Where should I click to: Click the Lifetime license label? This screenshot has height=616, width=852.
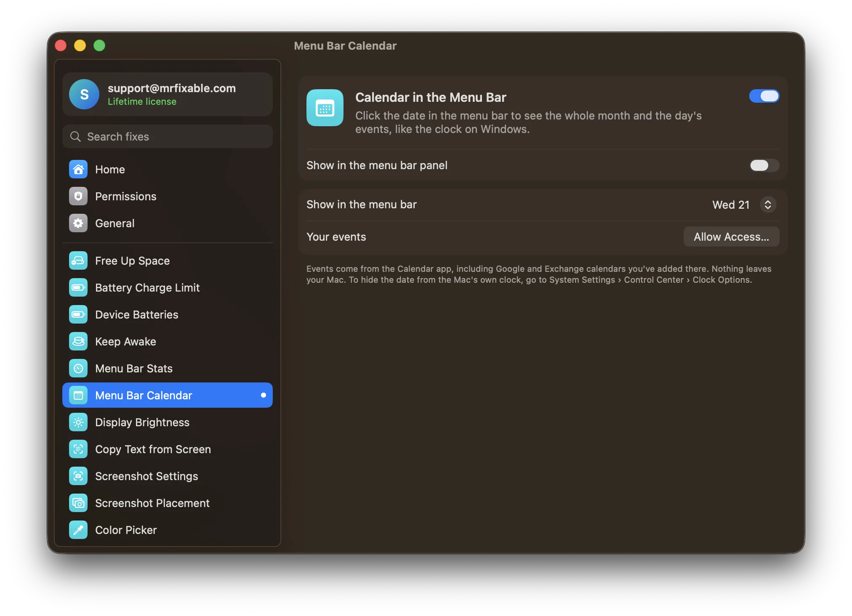(x=142, y=101)
